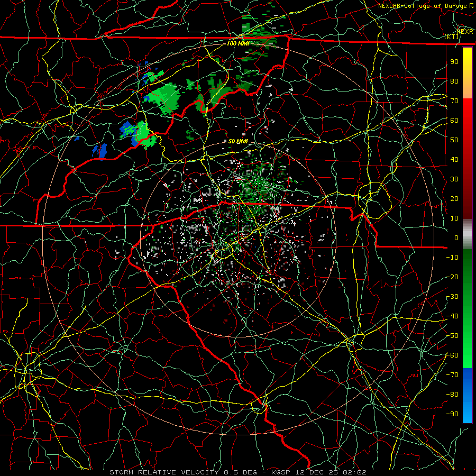Click the 50 value on the velocity scale
Screen dimensions: 476x476
point(454,140)
